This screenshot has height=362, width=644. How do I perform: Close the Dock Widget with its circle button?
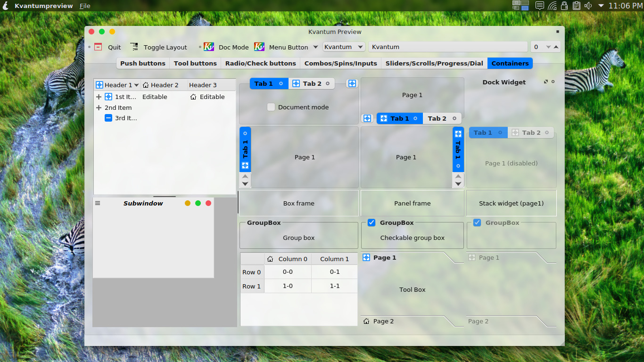[x=553, y=82]
